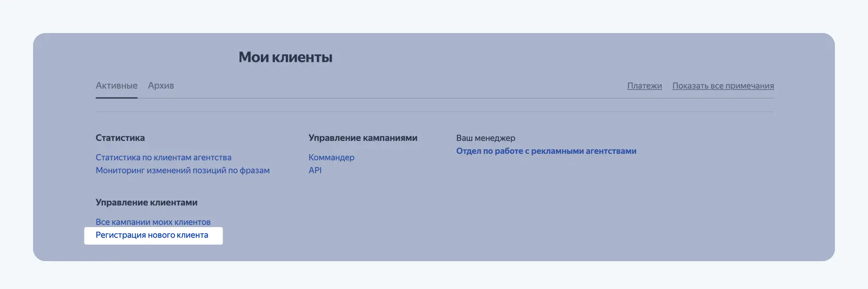This screenshot has width=868, height=289.
Task: Open Мониторинг изменений позиций по фразам
Action: [x=182, y=170]
